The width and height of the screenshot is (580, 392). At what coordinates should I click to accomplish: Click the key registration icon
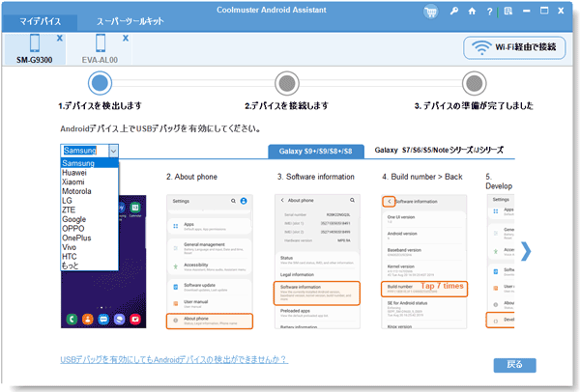pyautogui.click(x=454, y=11)
